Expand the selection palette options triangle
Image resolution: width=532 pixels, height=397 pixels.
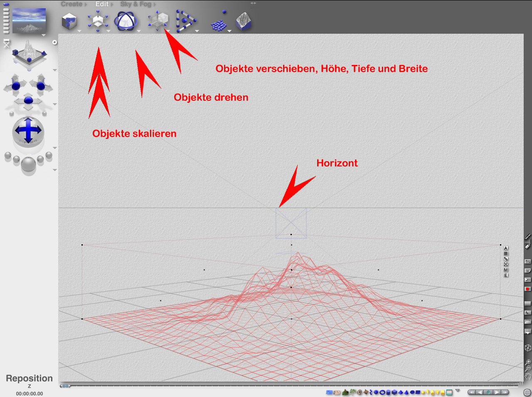coord(458,391)
